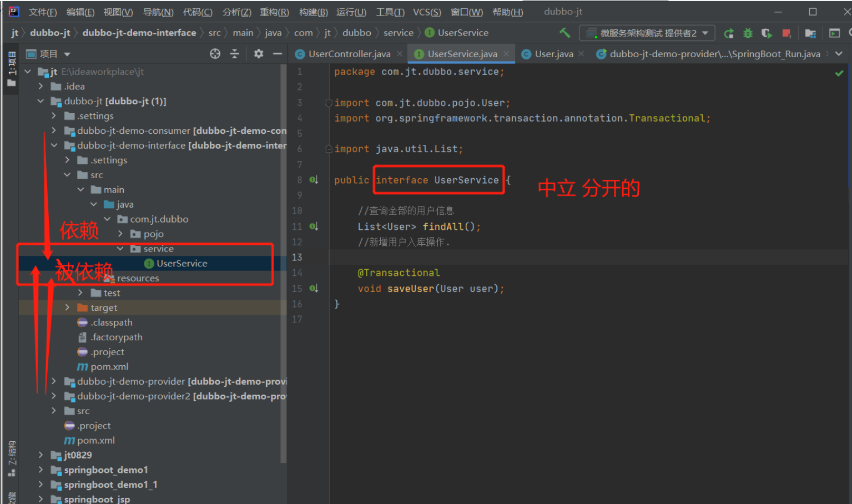Expand the target folder
This screenshot has width=852, height=504.
coord(67,308)
